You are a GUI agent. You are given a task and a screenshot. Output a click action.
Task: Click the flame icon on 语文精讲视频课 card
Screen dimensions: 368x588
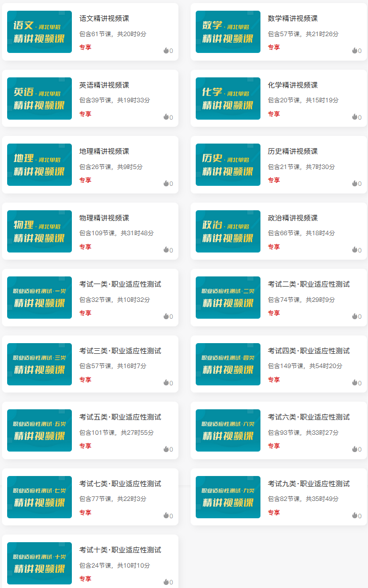click(x=166, y=50)
